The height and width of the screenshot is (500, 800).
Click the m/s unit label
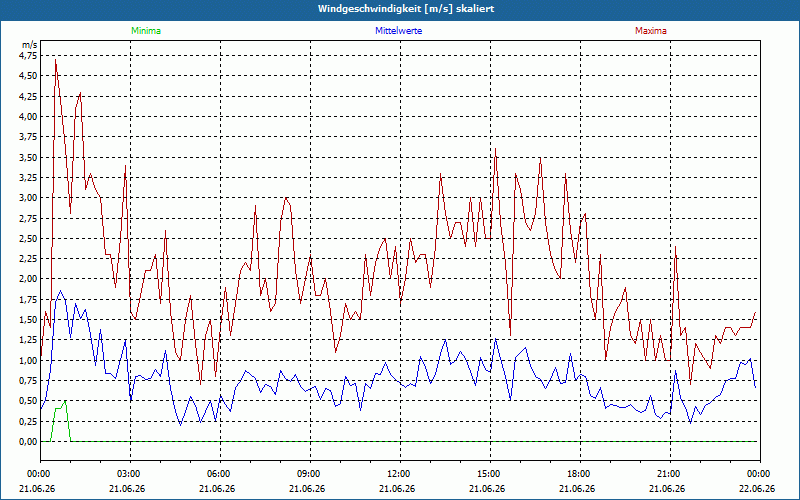coord(30,45)
